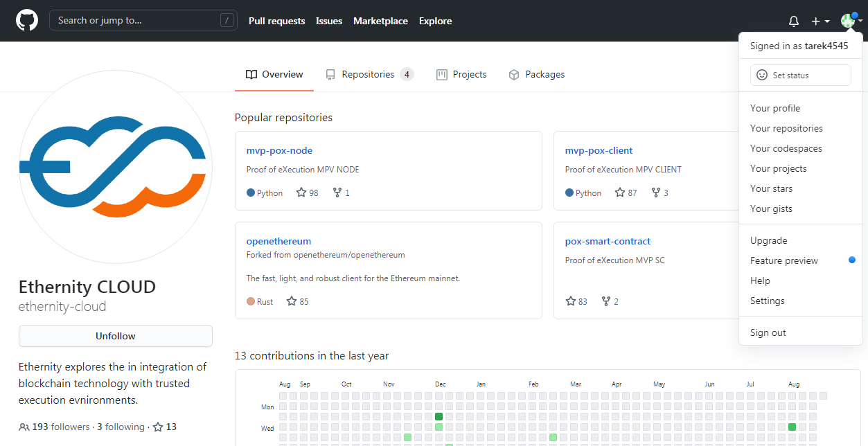
Task: Focus the Search or jump to field
Action: point(143,21)
